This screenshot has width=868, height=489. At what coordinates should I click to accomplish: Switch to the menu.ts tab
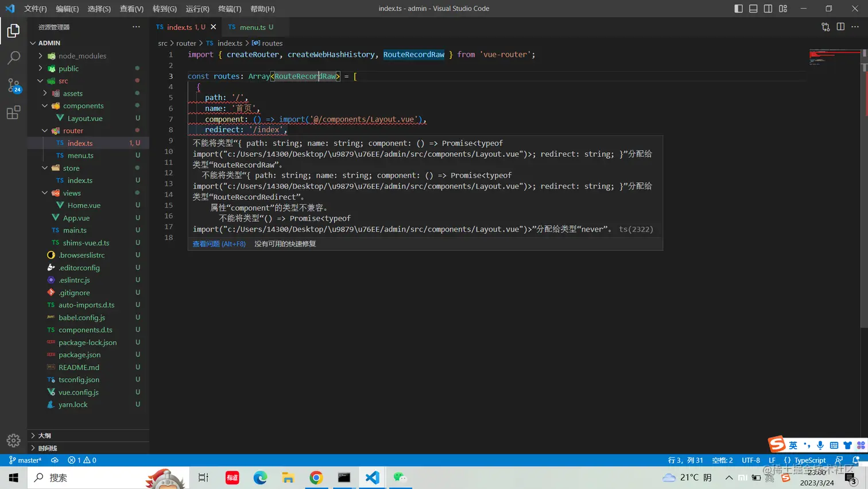coord(252,27)
